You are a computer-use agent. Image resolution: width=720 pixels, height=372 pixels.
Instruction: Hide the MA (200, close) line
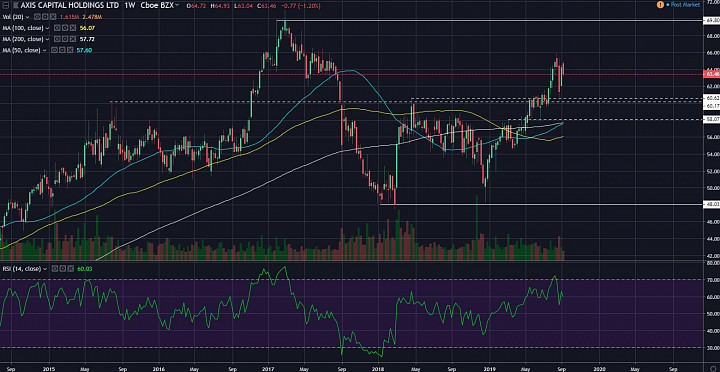tap(57, 39)
